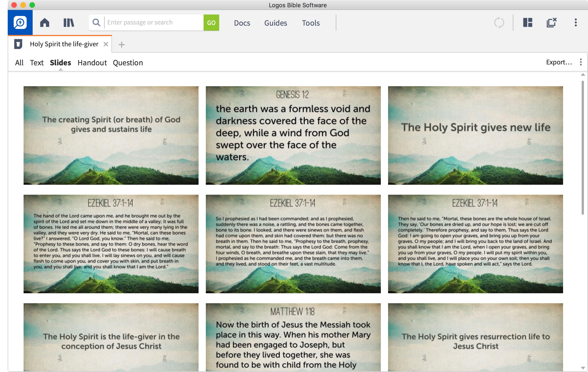Switch to the Text view tab
This screenshot has height=372, width=588.
point(37,63)
